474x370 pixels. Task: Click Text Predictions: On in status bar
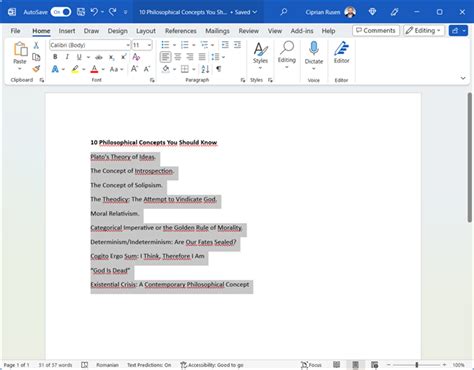click(x=149, y=365)
